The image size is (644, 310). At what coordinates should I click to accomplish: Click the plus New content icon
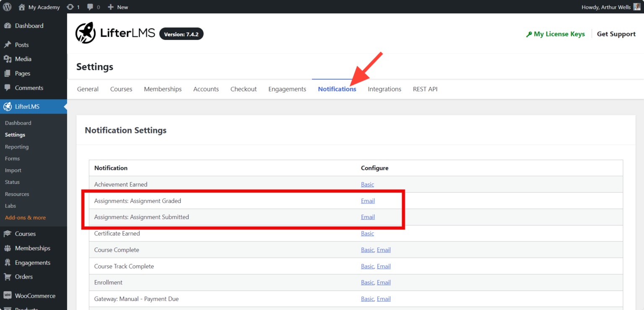click(x=111, y=7)
